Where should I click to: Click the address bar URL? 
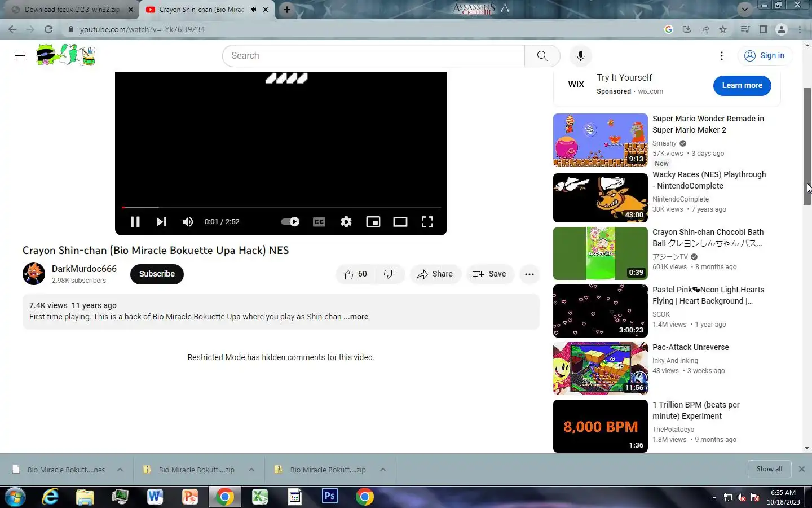(142, 29)
